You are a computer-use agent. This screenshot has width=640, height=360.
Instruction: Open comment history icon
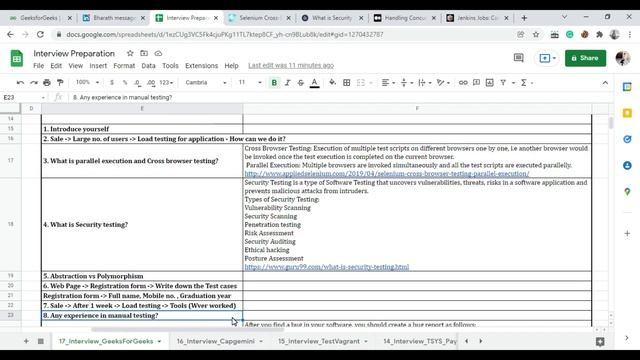point(518,58)
